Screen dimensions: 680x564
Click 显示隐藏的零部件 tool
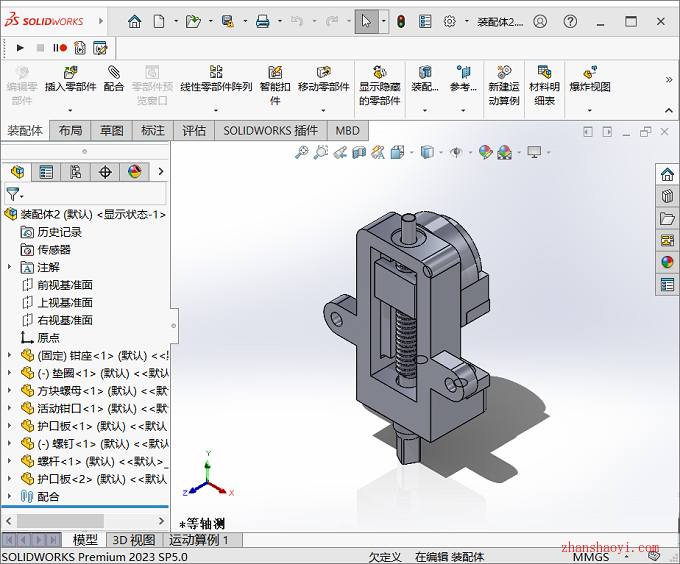pos(379,86)
